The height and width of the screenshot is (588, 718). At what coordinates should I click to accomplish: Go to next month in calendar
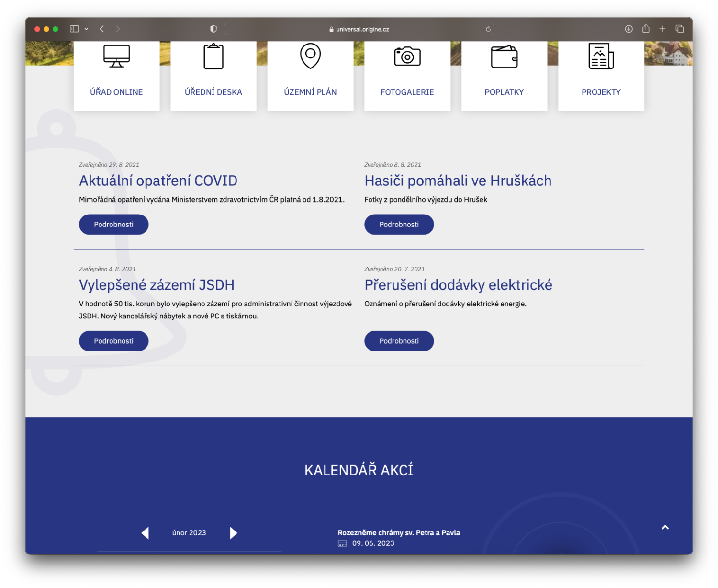click(233, 533)
